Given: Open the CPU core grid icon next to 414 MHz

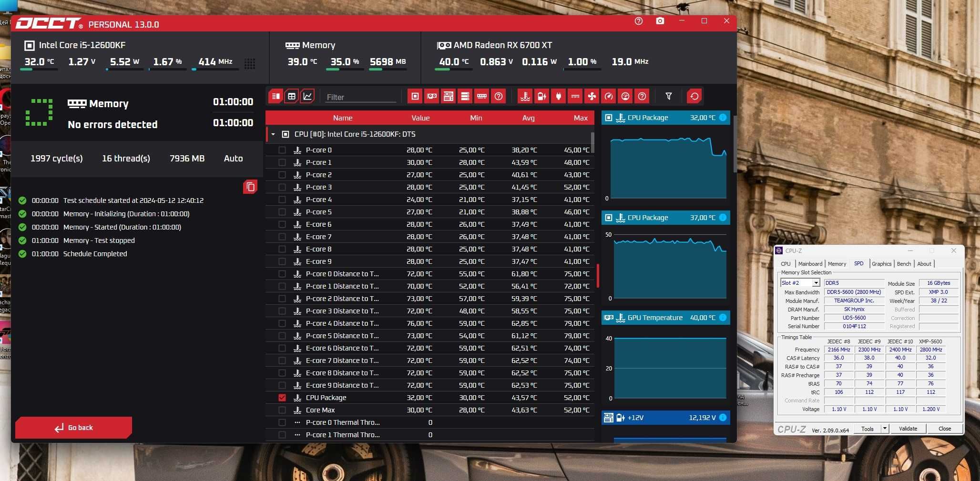Looking at the screenshot, I should click(250, 64).
